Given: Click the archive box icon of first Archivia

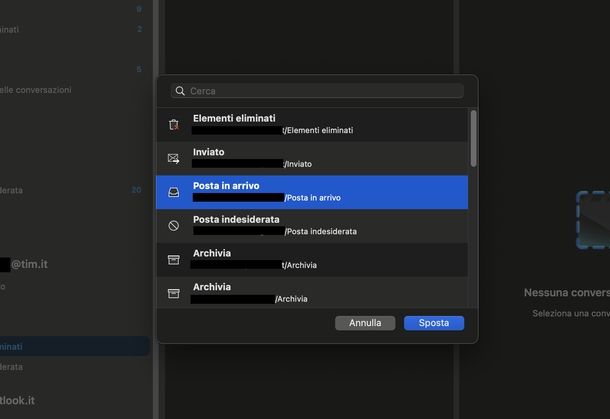Looking at the screenshot, I should 173,259.
